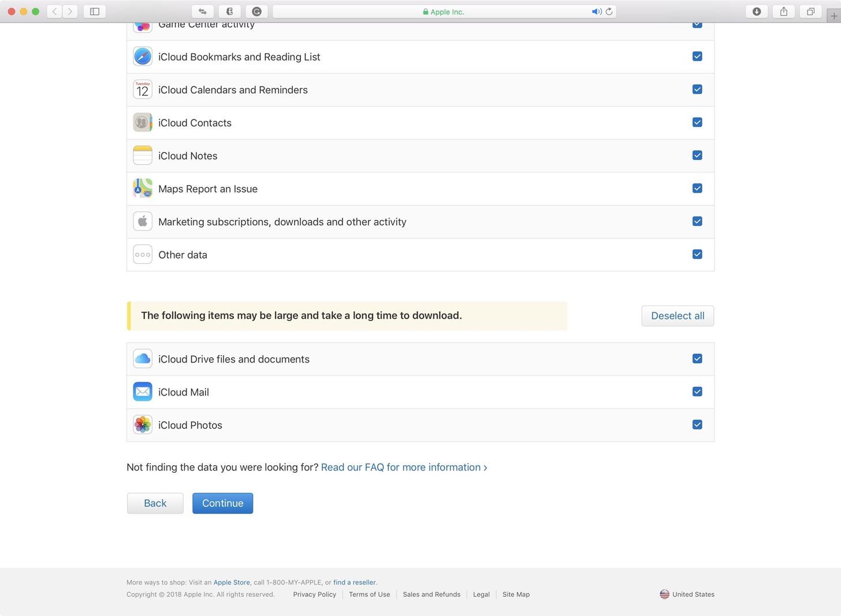This screenshot has height=616, width=841.
Task: Uncheck Marketing subscriptions checkbox
Action: point(697,221)
